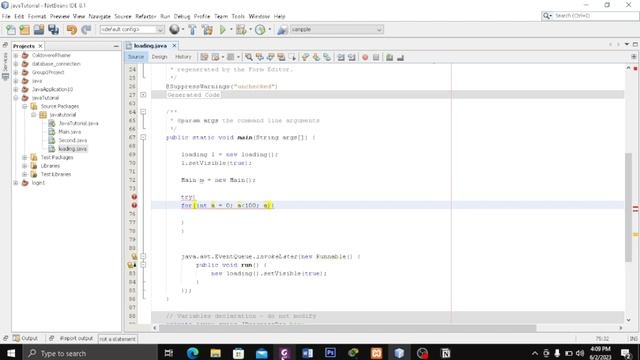This screenshot has width=640, height=360.
Task: Click the Uncomment icon in editor toolbar
Action: [400, 57]
